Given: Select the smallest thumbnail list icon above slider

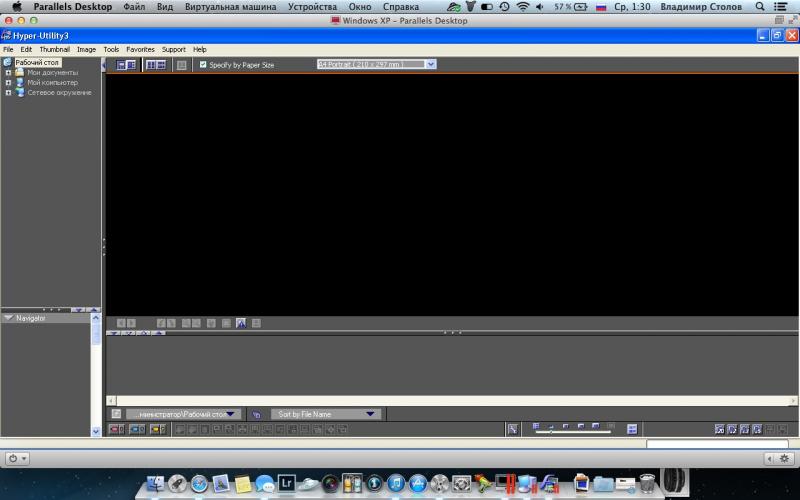Looking at the screenshot, I should click(x=536, y=426).
